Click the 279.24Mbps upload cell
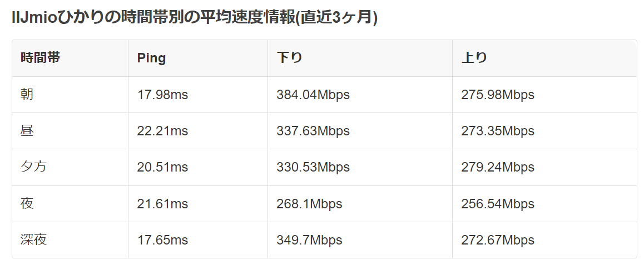Viewport: 644px width, 269px height. [497, 167]
